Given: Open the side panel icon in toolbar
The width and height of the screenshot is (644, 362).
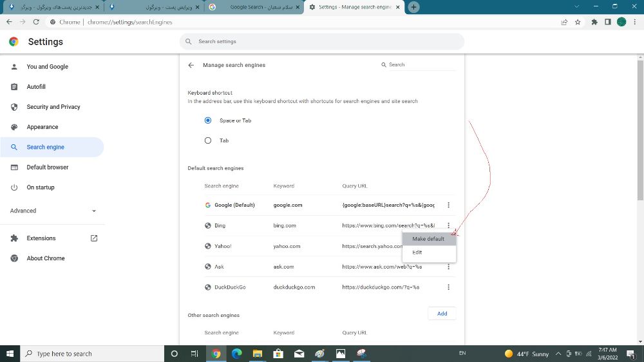Looking at the screenshot, I should [x=608, y=22].
